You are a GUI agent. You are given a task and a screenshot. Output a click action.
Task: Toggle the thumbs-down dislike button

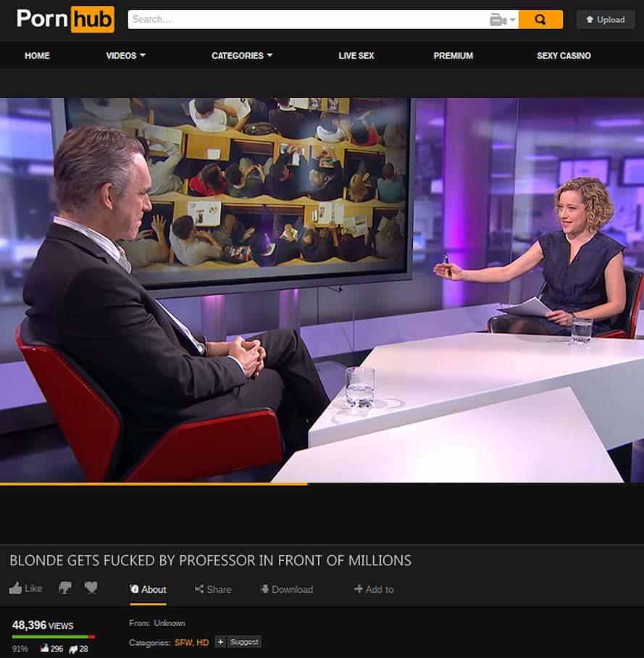coord(65,588)
